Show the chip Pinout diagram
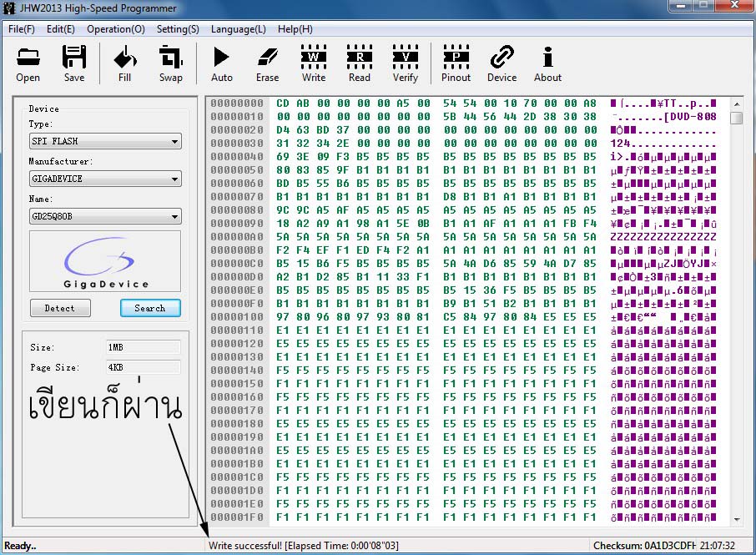The height and width of the screenshot is (555, 756). (456, 63)
